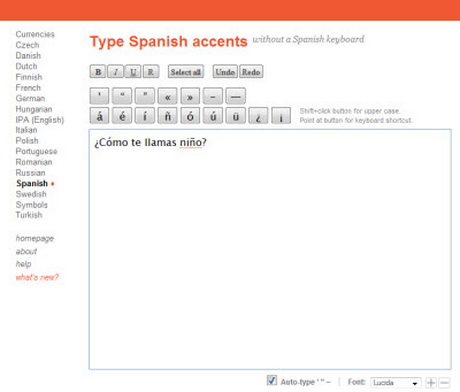Insert left guillemet « character
Viewport: 460px width, 392px height.
167,96
